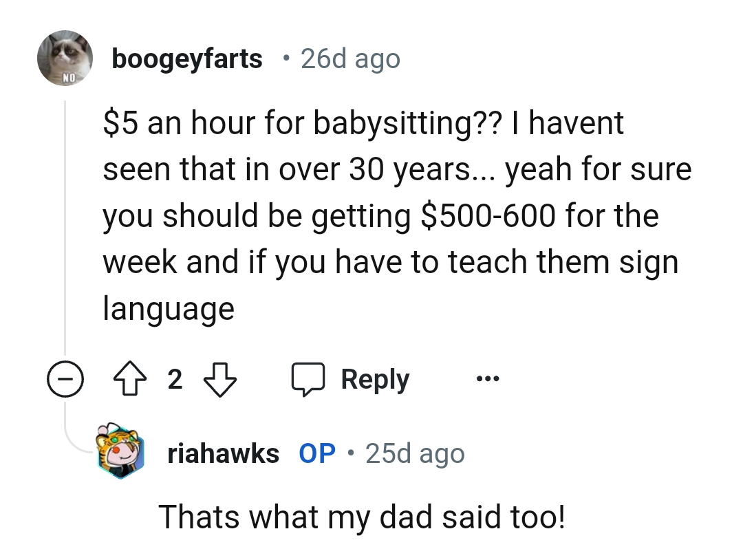Open more options ellipsis menu

coord(488,379)
